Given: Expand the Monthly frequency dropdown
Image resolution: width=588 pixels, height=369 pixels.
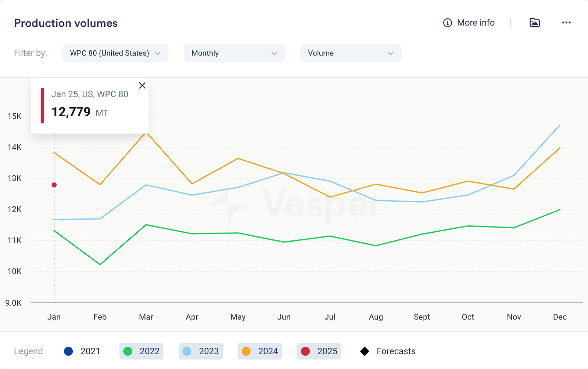Looking at the screenshot, I should pos(234,53).
